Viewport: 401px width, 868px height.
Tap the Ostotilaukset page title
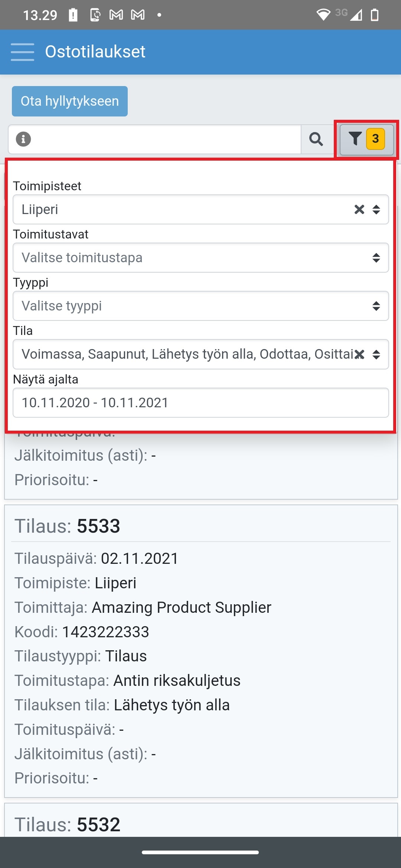(x=95, y=52)
